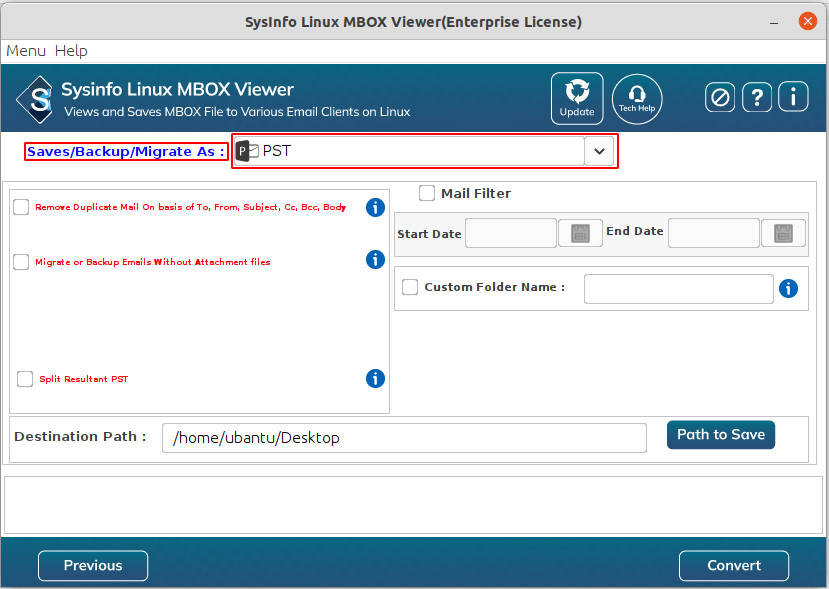Click the Start Date input field

(x=511, y=233)
